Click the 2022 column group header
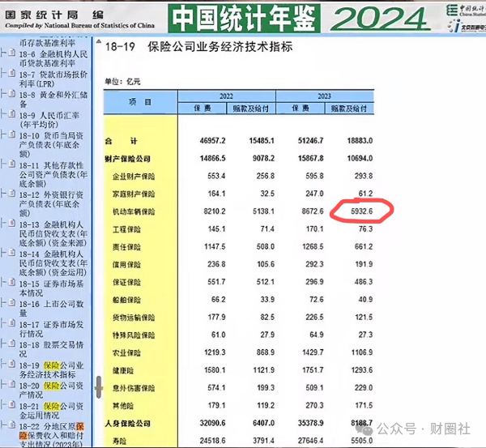The image size is (486, 448). (x=226, y=96)
